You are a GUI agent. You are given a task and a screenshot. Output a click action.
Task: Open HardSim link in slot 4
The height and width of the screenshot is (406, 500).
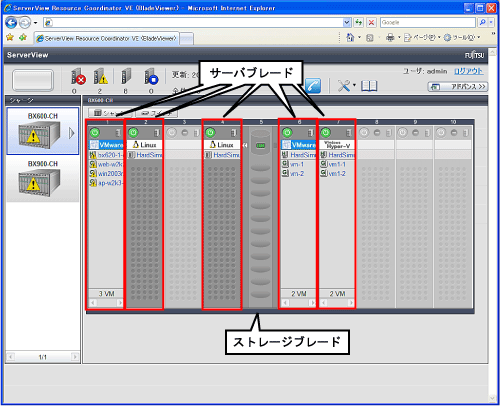(226, 155)
